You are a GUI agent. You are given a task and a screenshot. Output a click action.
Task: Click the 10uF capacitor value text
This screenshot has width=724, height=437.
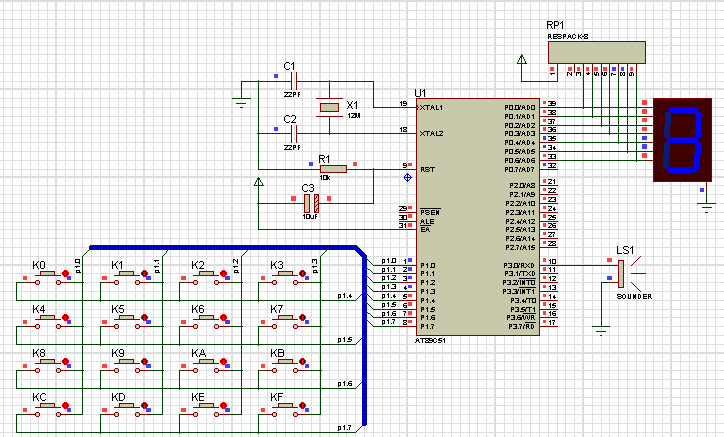point(310,217)
